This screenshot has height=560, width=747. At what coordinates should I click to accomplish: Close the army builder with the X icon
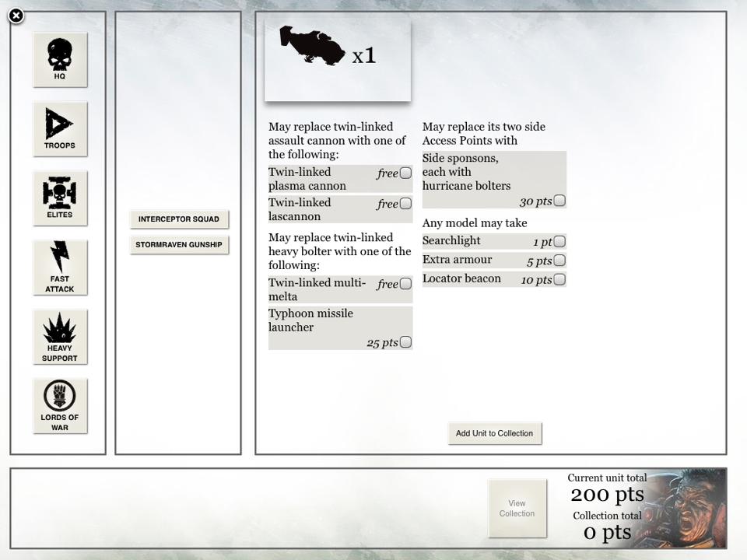[16, 16]
